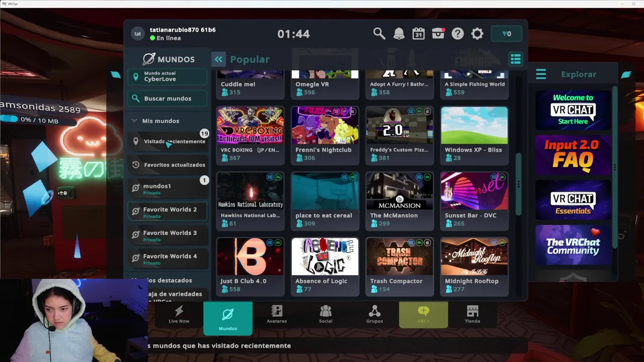
Task: Open Hawkins National Lab world card
Action: (x=250, y=201)
